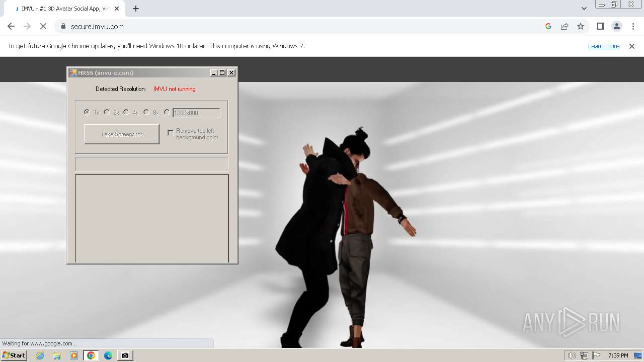Open Microsoft Edge from taskbar

(108, 355)
